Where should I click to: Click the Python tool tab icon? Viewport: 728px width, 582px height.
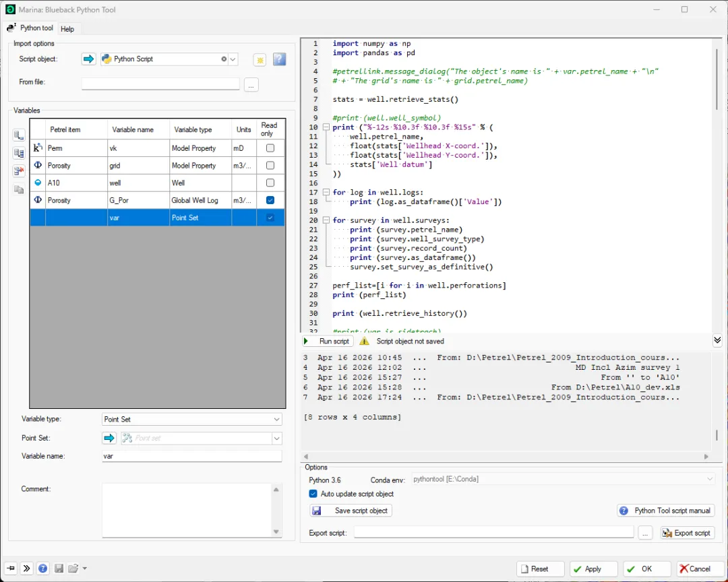pos(11,28)
